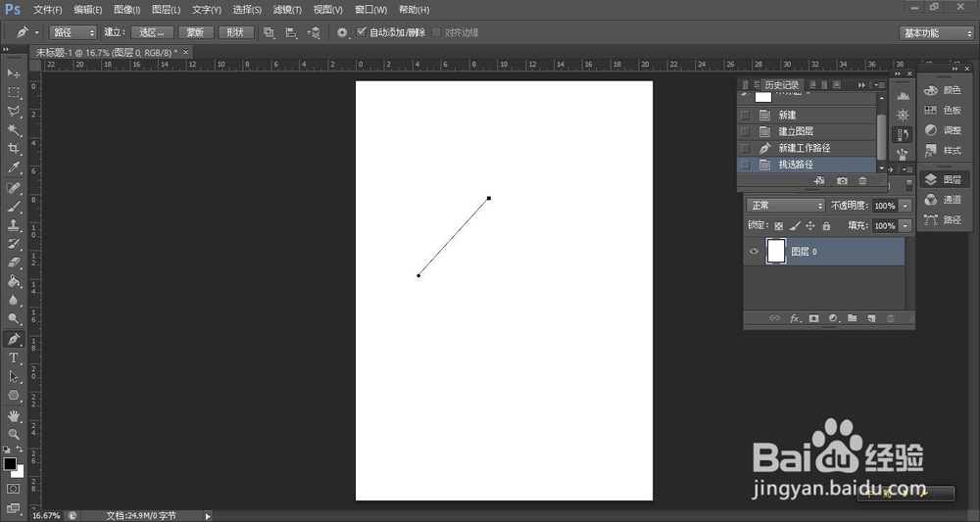980x522 pixels.
Task: Change the screen mode
Action: coord(13,507)
